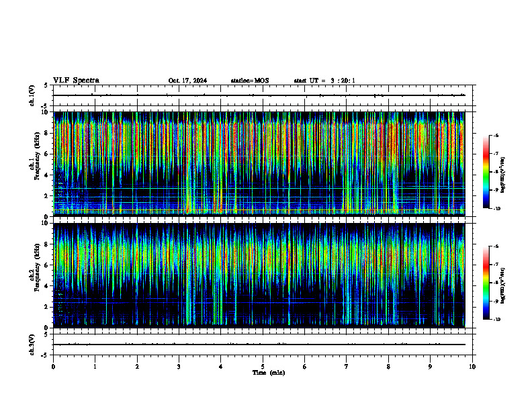Click time axis tick label "9"

[x=430, y=367]
